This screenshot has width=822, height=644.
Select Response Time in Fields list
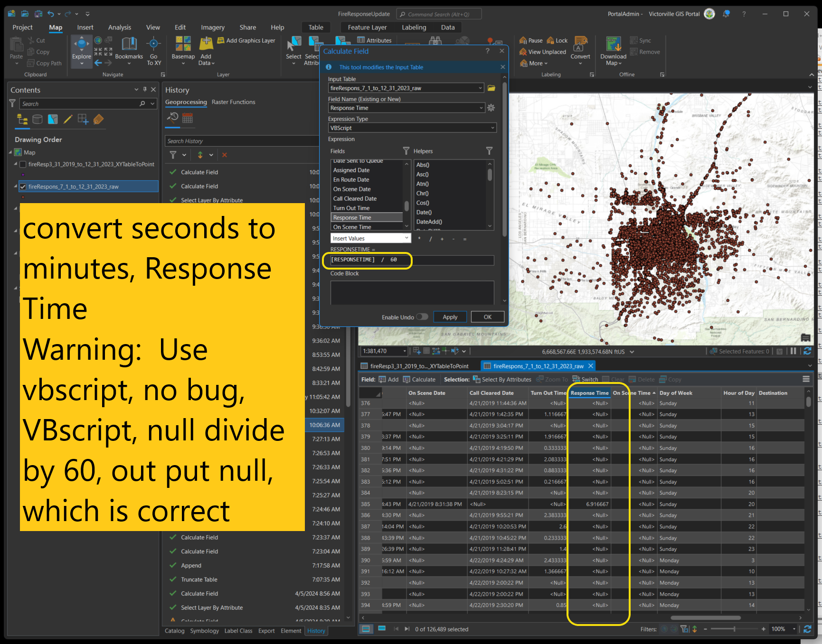pos(367,217)
